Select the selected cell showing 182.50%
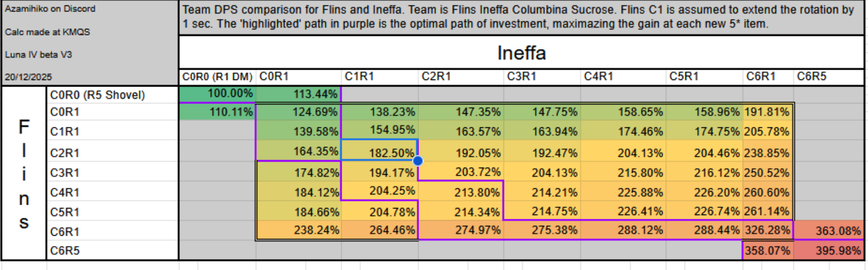868x270 pixels. pos(379,151)
